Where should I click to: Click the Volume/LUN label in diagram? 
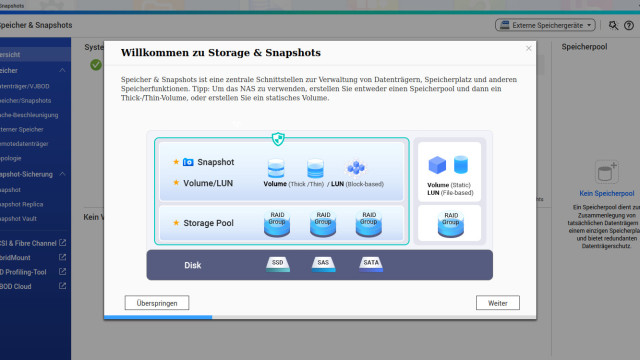click(x=208, y=183)
